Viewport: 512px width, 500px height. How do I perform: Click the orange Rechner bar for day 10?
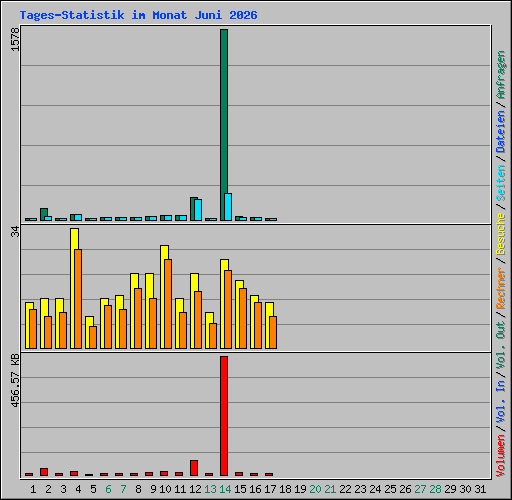(168, 304)
